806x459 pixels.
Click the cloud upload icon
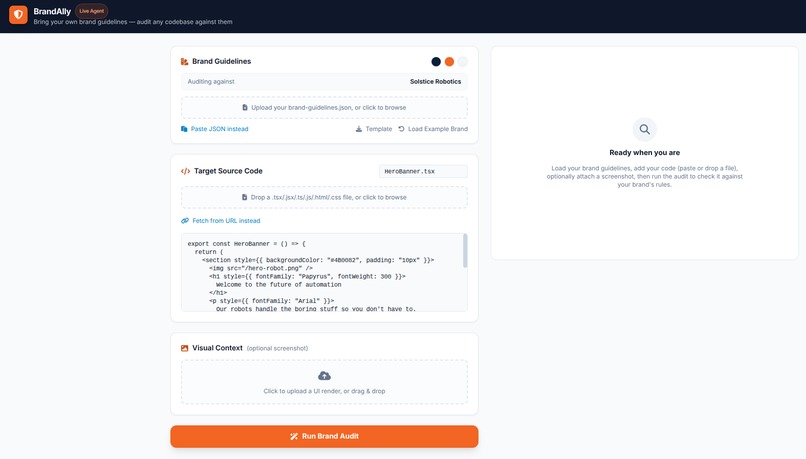pyautogui.click(x=324, y=376)
